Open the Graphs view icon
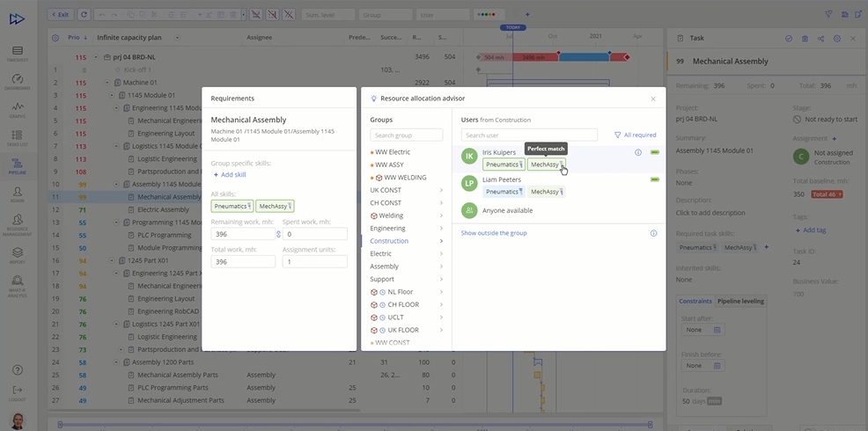The height and width of the screenshot is (431, 868). pyautogui.click(x=18, y=108)
